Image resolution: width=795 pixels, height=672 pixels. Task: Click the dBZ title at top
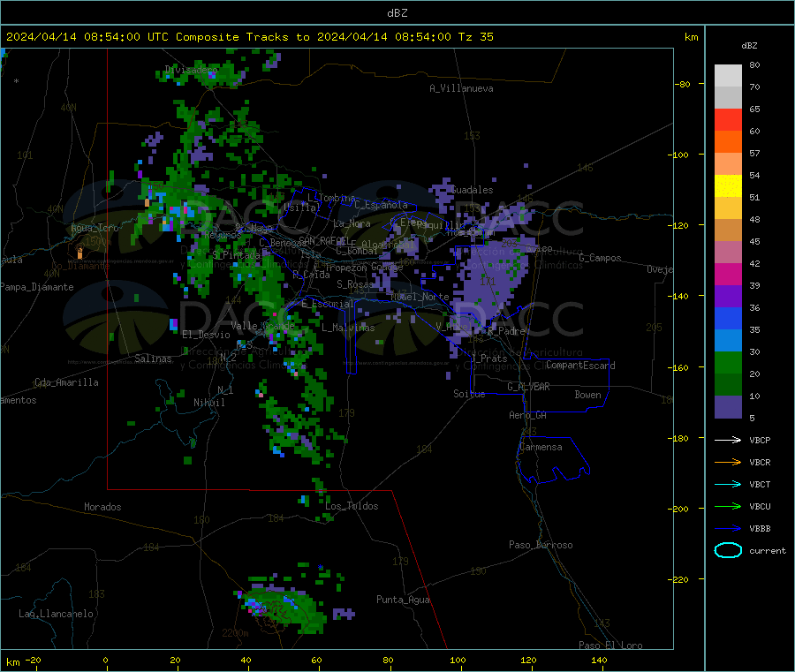click(x=397, y=13)
